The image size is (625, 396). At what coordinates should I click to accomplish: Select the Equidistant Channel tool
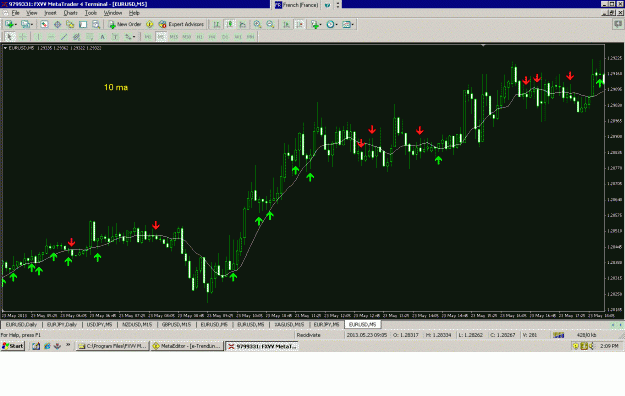[77, 37]
